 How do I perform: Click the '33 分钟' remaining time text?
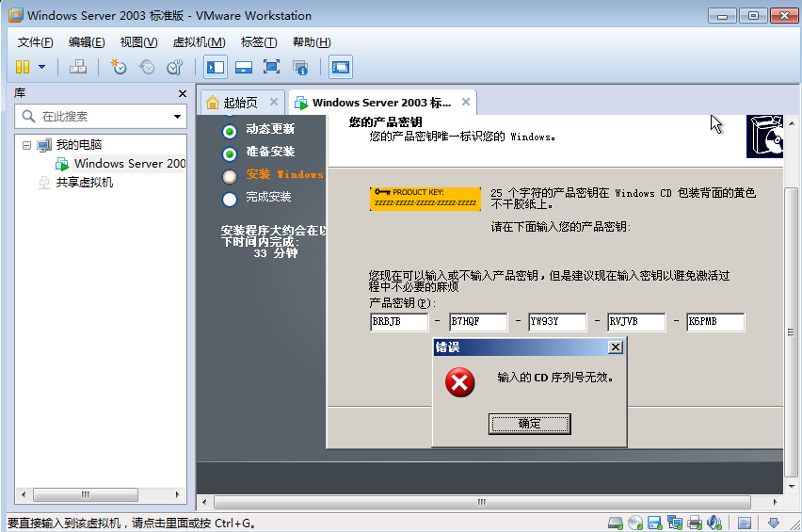click(275, 253)
